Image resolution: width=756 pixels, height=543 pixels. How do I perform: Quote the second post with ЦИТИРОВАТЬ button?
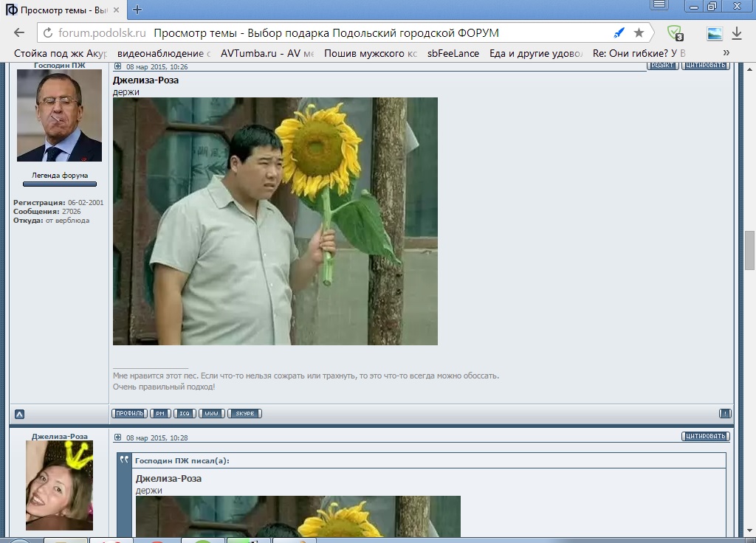(705, 436)
